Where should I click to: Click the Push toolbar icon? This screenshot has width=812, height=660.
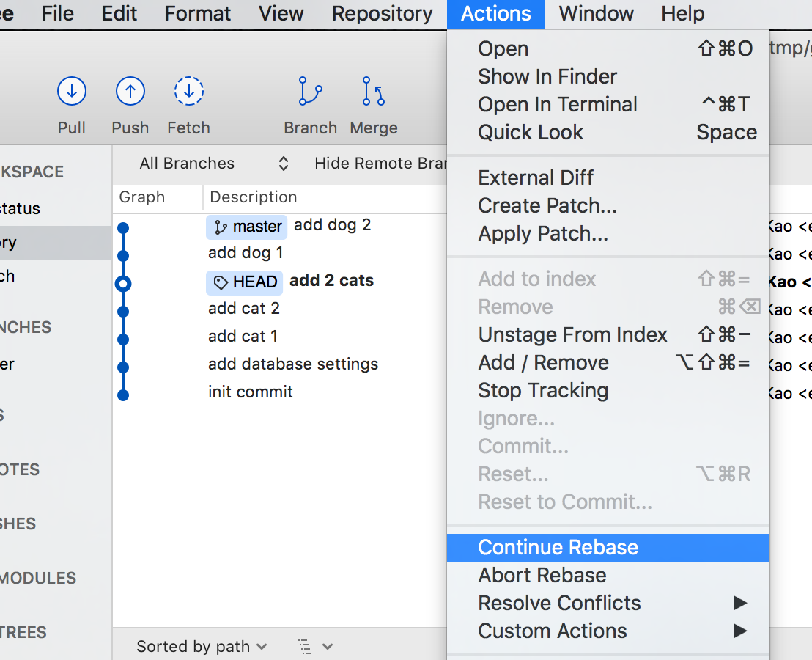(x=130, y=92)
